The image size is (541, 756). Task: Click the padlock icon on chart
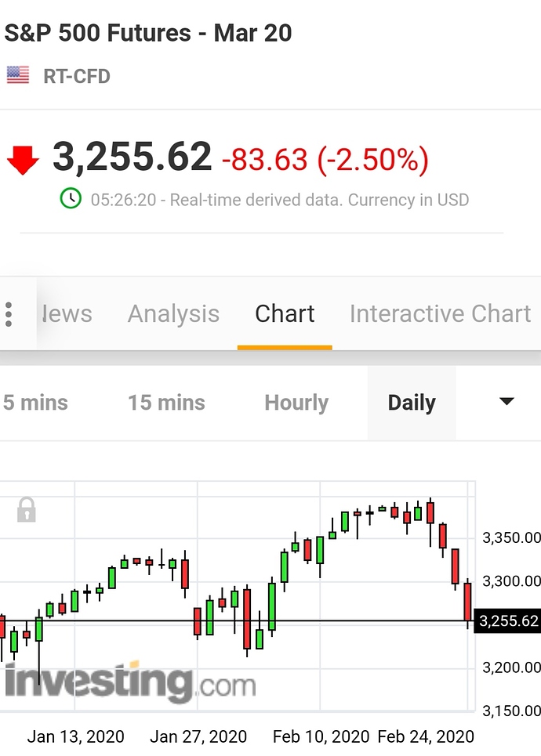27,510
